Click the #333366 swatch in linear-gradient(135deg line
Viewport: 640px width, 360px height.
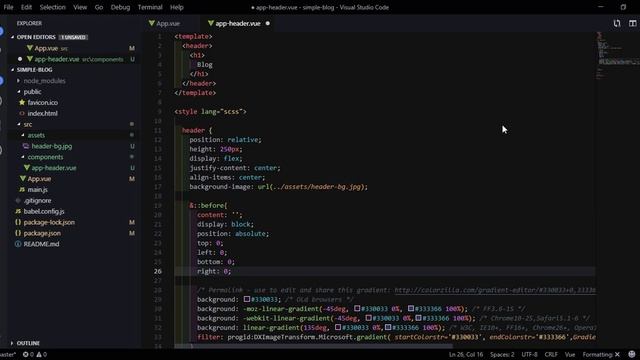point(388,327)
